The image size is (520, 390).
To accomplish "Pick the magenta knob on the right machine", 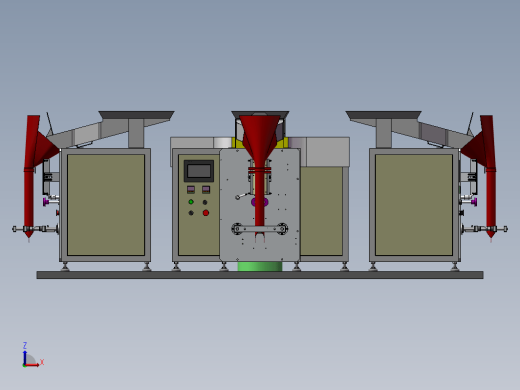I will coord(474,202).
